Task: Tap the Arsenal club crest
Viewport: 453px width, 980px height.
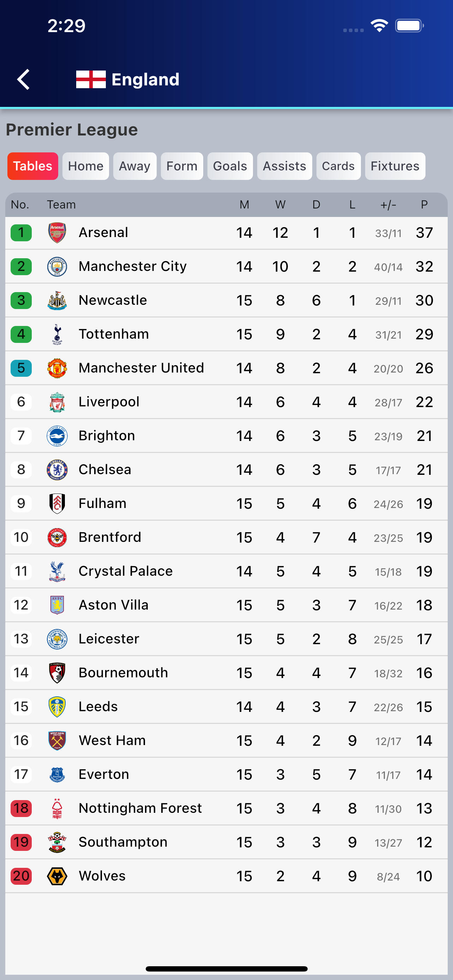Action: coord(57,233)
